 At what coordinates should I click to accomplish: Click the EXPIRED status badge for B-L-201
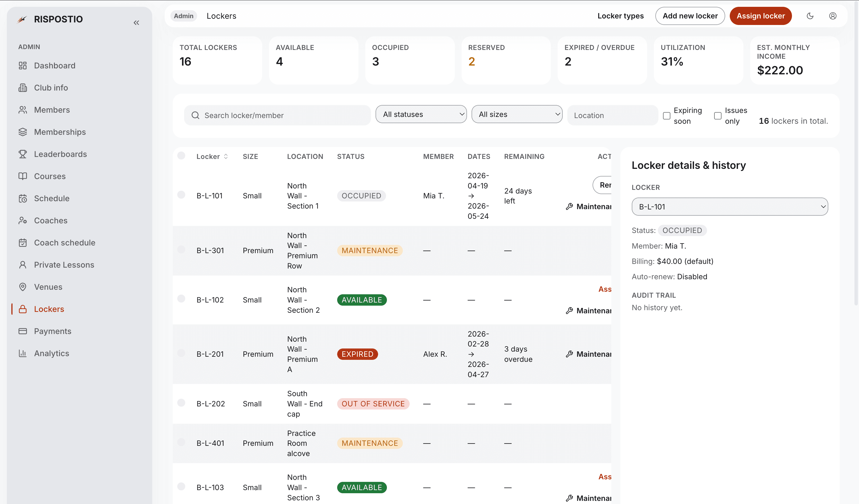(357, 354)
